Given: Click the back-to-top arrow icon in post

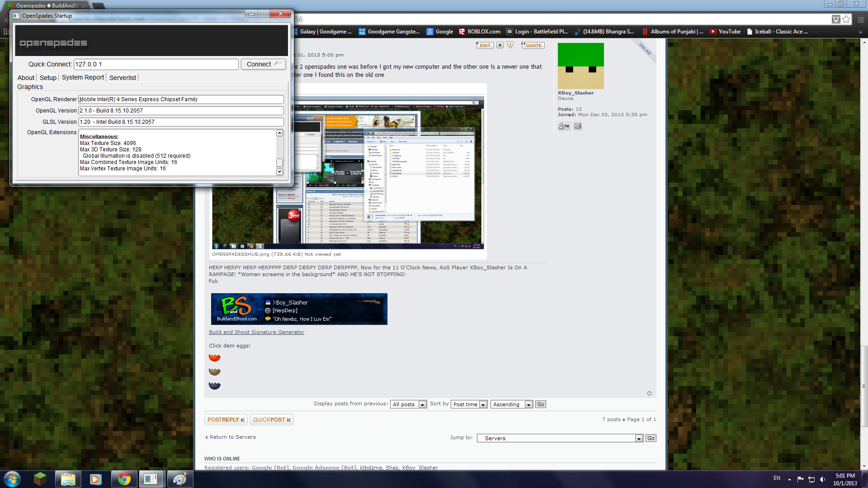Looking at the screenshot, I should coord(649,394).
